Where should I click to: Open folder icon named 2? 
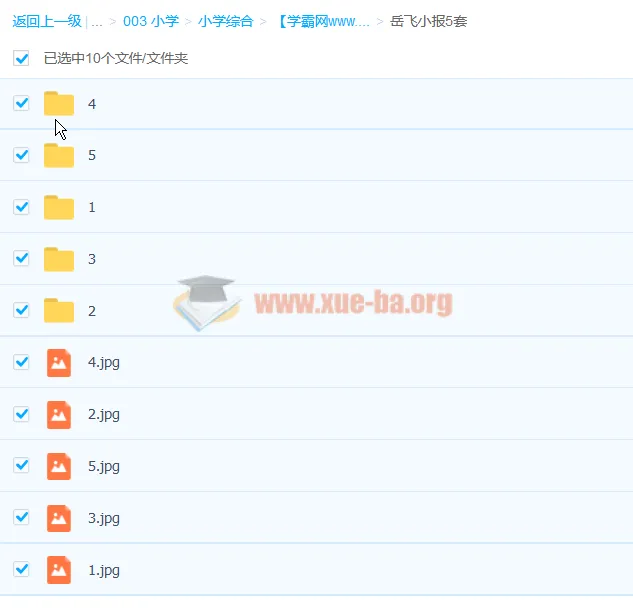pos(59,311)
